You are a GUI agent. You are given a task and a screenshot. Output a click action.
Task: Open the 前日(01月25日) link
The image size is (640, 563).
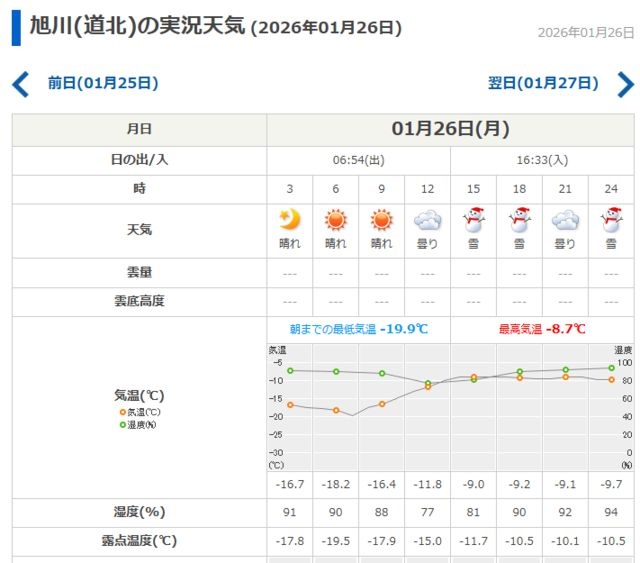click(x=103, y=83)
